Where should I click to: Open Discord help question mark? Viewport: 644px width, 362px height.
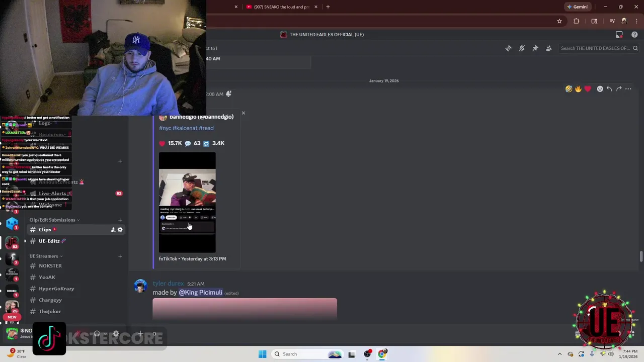coord(634,35)
